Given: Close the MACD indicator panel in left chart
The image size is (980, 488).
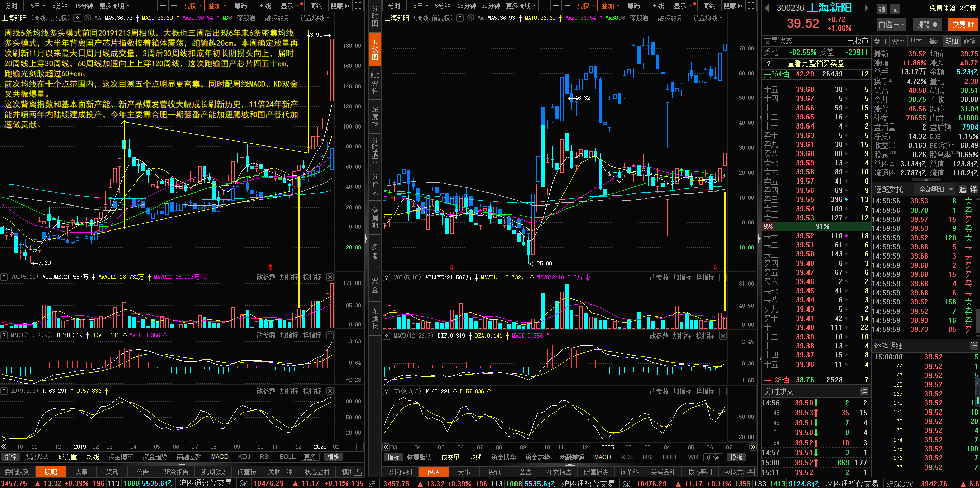Looking at the screenshot, I should click(x=330, y=335).
